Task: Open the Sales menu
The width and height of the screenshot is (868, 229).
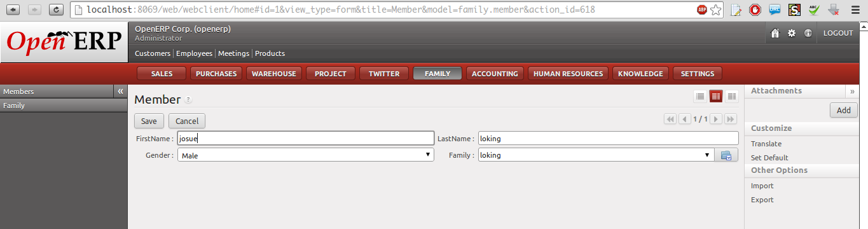Action: [x=162, y=74]
